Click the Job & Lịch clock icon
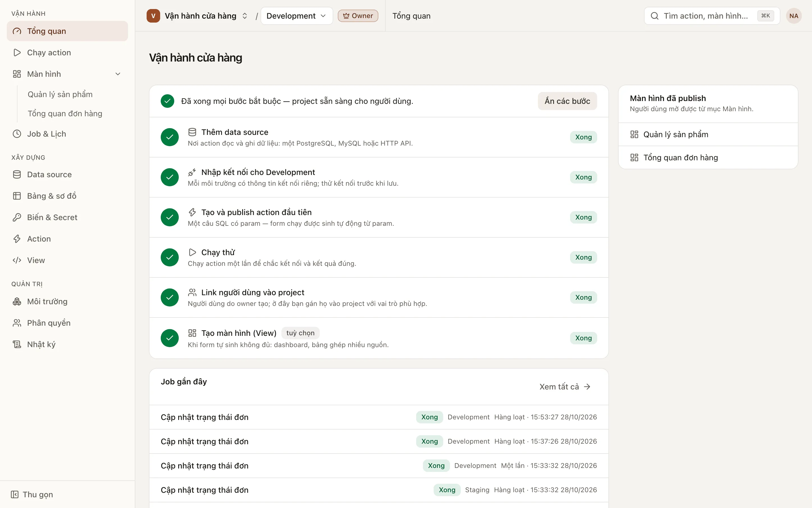The image size is (812, 508). 17,134
